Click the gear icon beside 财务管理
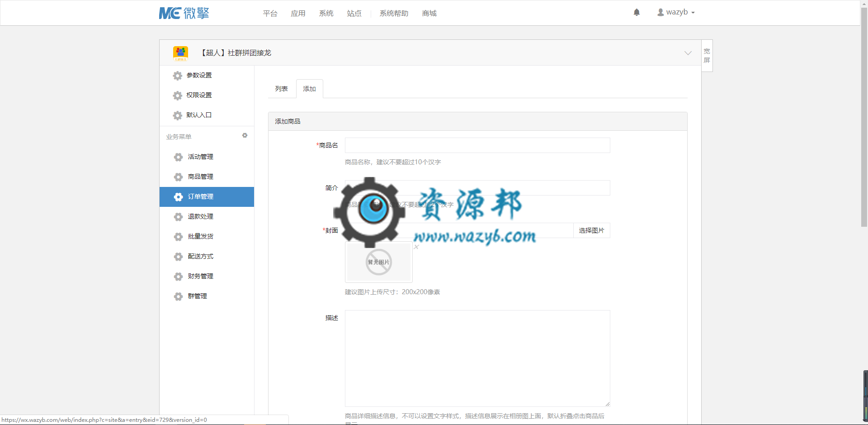 click(x=179, y=277)
